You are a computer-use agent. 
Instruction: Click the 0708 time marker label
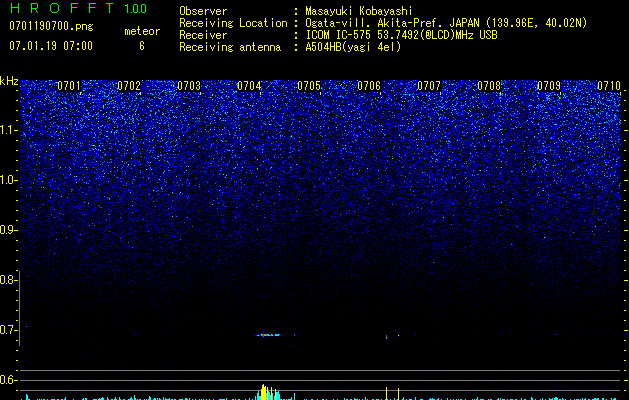coord(489,86)
